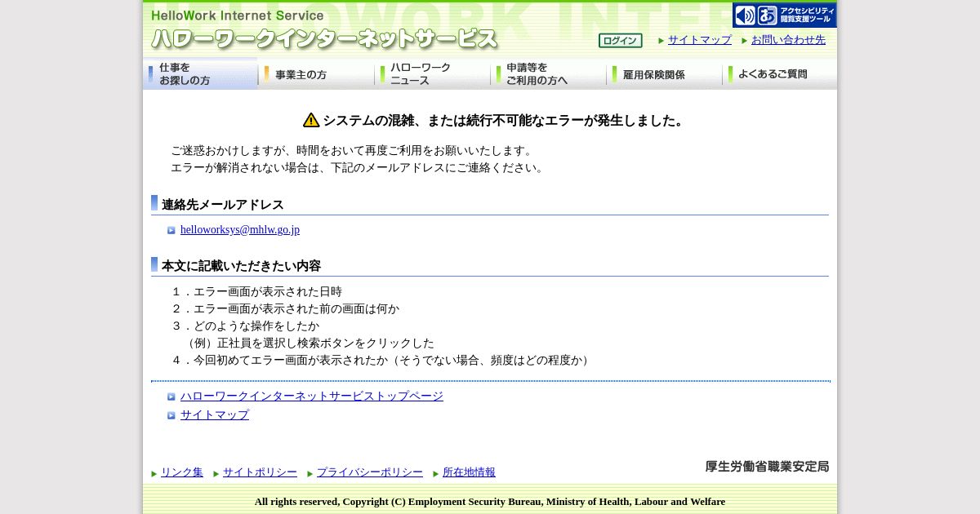
Task: Click the text ３．どのような操作をしたか
Action: pos(245,326)
